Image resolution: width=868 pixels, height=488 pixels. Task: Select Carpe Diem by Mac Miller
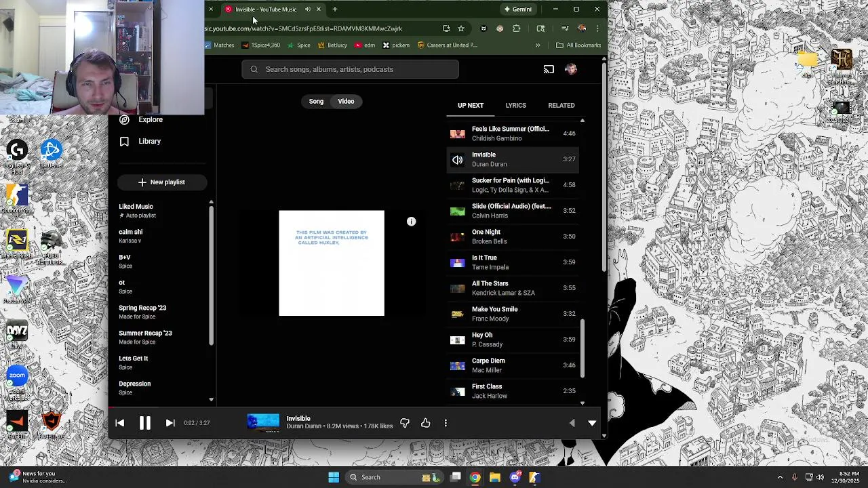(x=513, y=365)
